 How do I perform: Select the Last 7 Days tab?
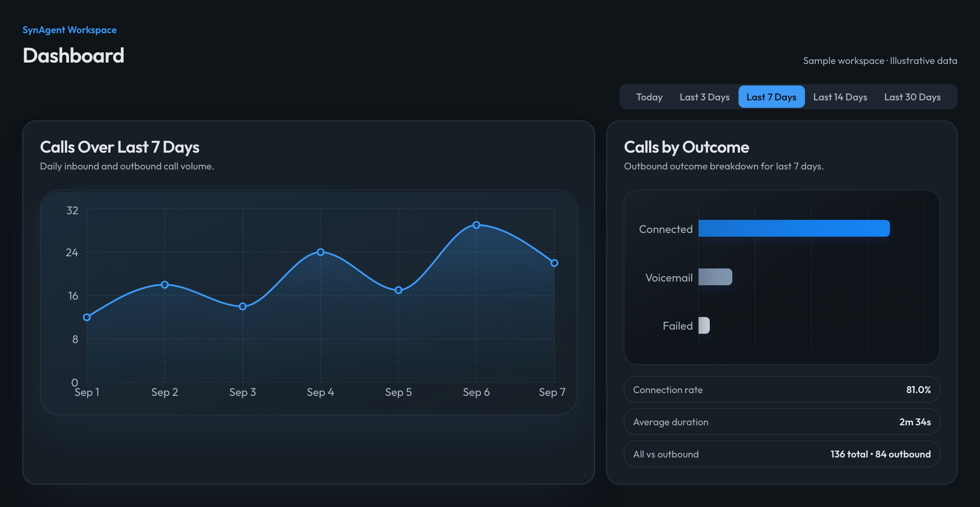tap(771, 97)
